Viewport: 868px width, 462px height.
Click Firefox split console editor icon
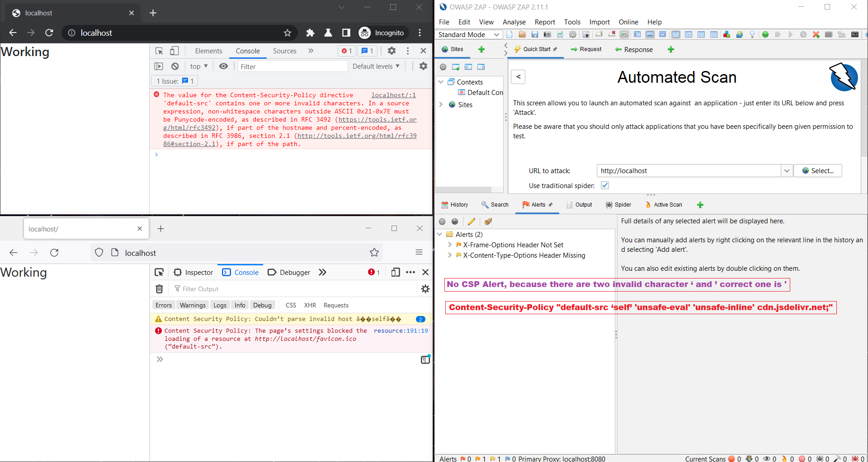pos(425,359)
